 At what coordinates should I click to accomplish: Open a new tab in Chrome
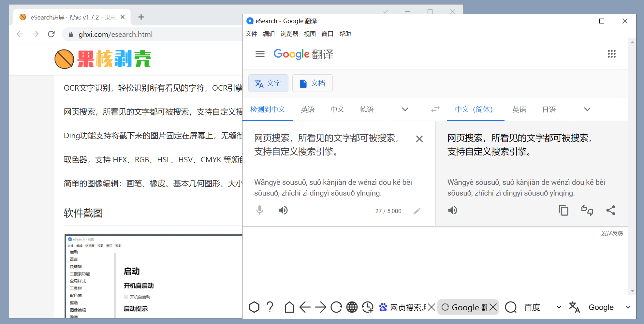point(141,17)
